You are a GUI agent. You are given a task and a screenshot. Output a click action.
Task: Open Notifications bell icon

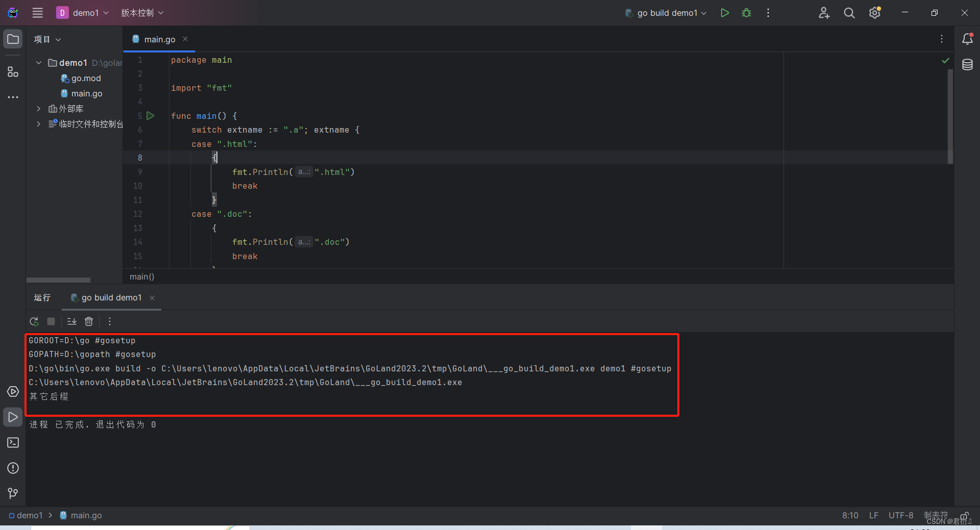pos(967,39)
